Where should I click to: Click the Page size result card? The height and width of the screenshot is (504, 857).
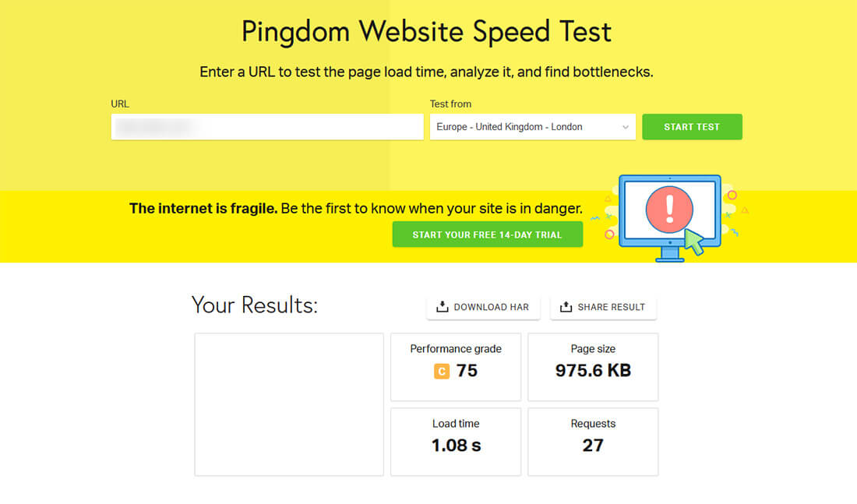593,366
